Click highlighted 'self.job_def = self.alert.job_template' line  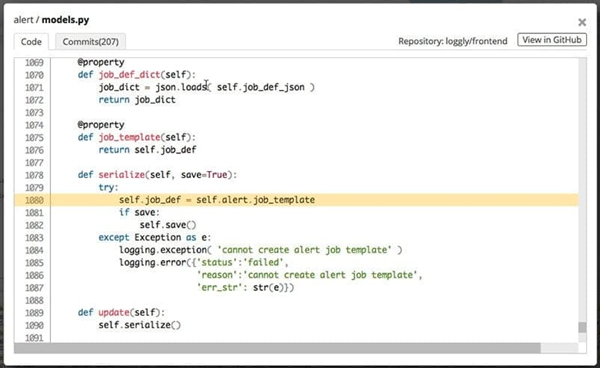(217, 200)
